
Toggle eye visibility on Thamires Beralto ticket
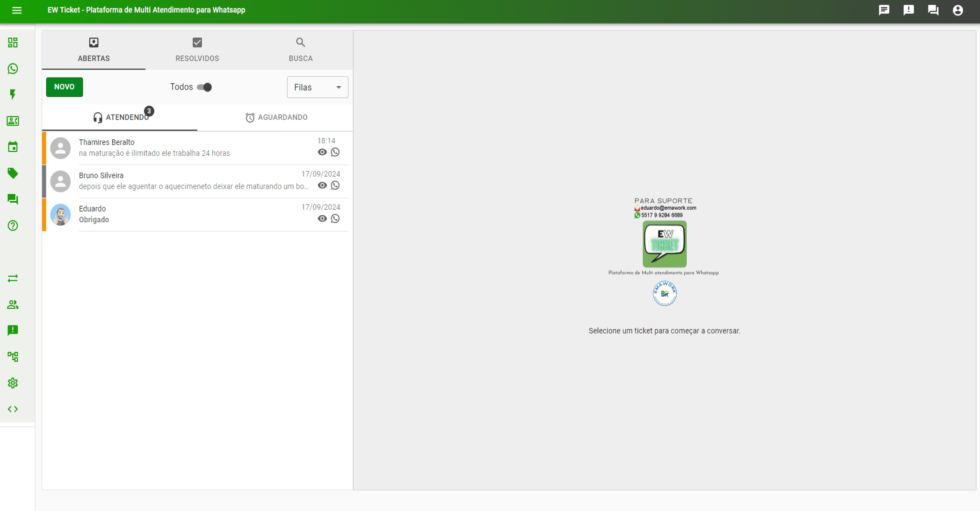tap(322, 152)
